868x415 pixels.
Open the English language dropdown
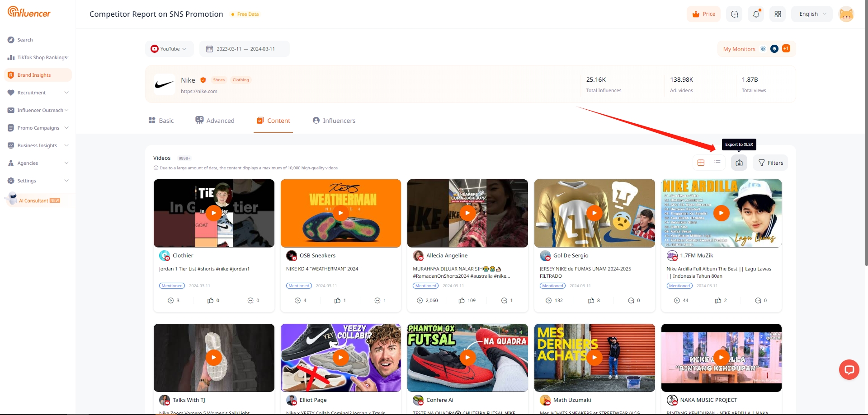812,14
